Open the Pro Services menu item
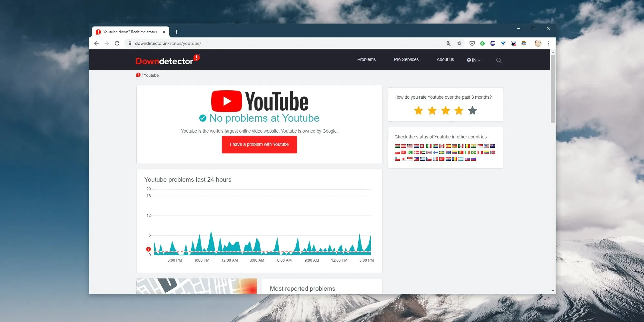This screenshot has height=322, width=644. (x=406, y=59)
